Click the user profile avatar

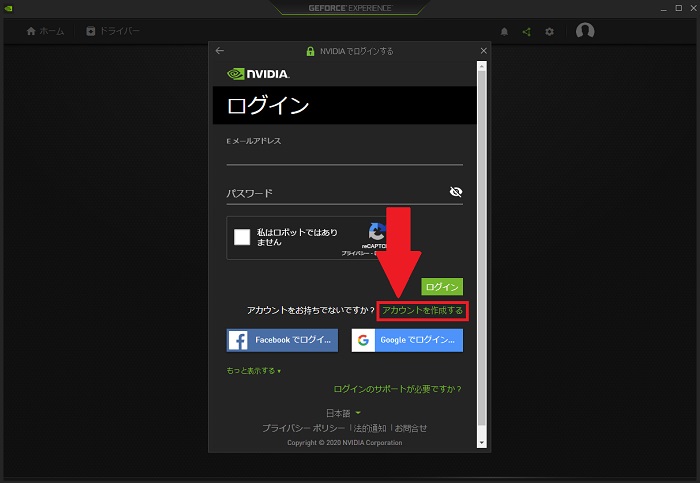pyautogui.click(x=585, y=31)
